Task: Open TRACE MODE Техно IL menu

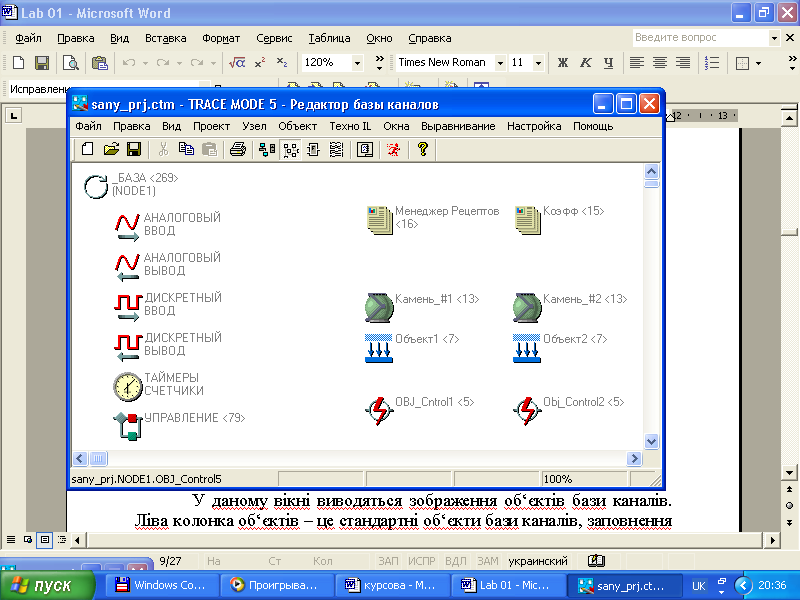Action: pos(350,126)
